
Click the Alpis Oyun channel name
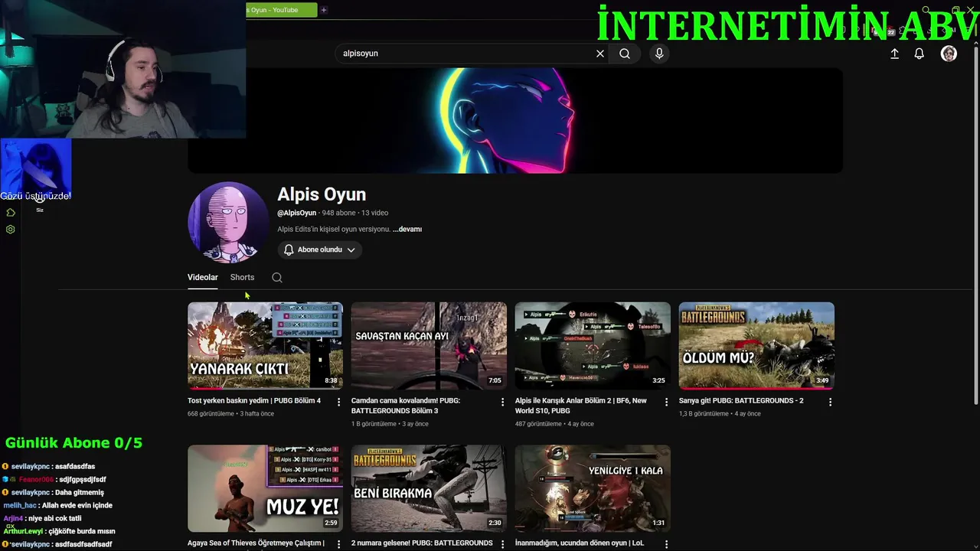point(322,194)
